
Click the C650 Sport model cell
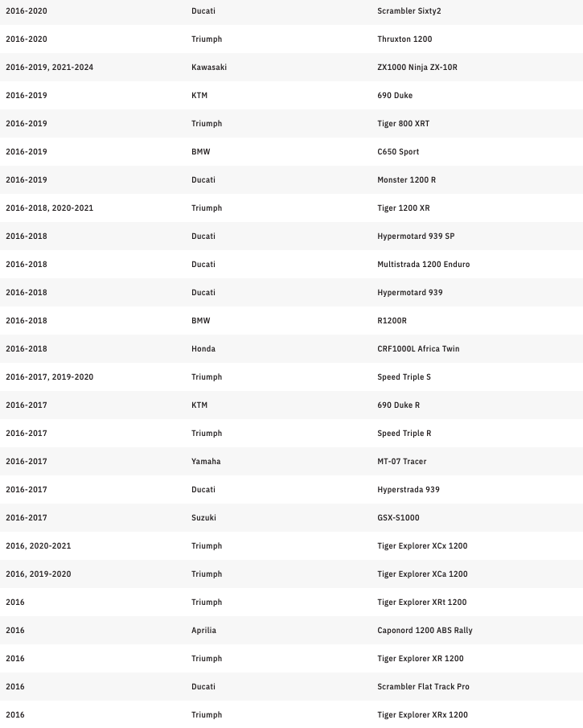398,152
